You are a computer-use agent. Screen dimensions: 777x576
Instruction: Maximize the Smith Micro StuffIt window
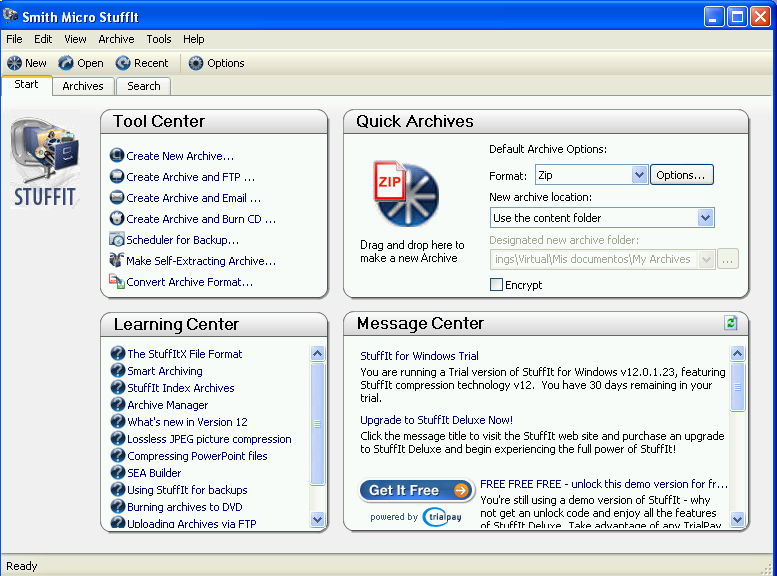pos(737,17)
